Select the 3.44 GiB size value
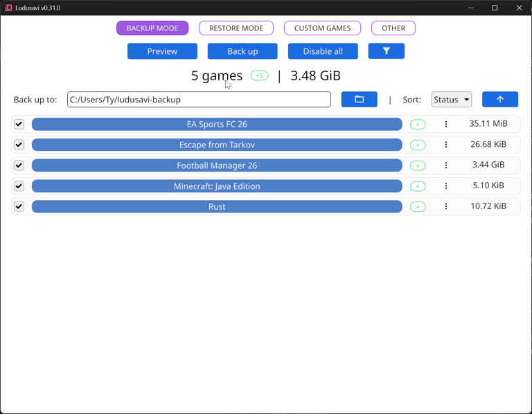This screenshot has width=532, height=414. pyautogui.click(x=488, y=165)
